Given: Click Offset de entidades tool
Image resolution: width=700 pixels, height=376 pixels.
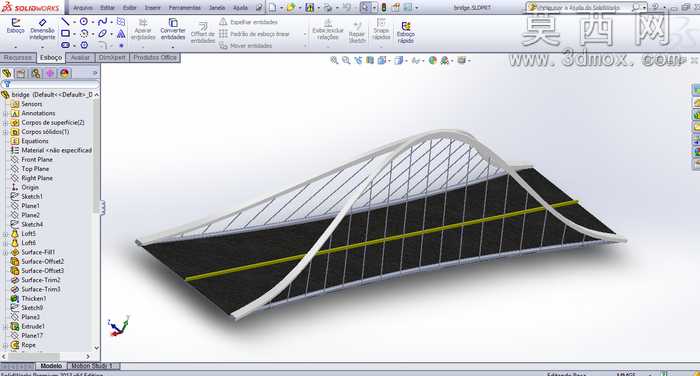Looking at the screenshot, I should tap(203, 33).
